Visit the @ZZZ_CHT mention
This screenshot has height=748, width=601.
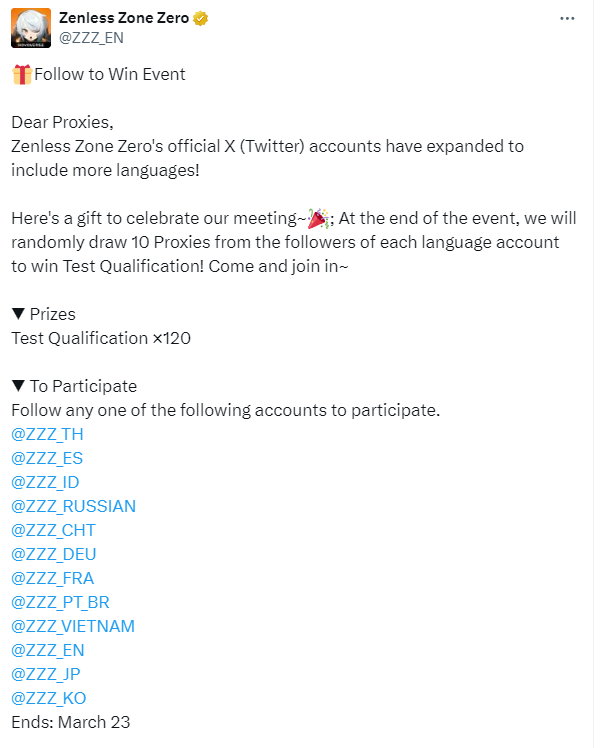click(53, 530)
